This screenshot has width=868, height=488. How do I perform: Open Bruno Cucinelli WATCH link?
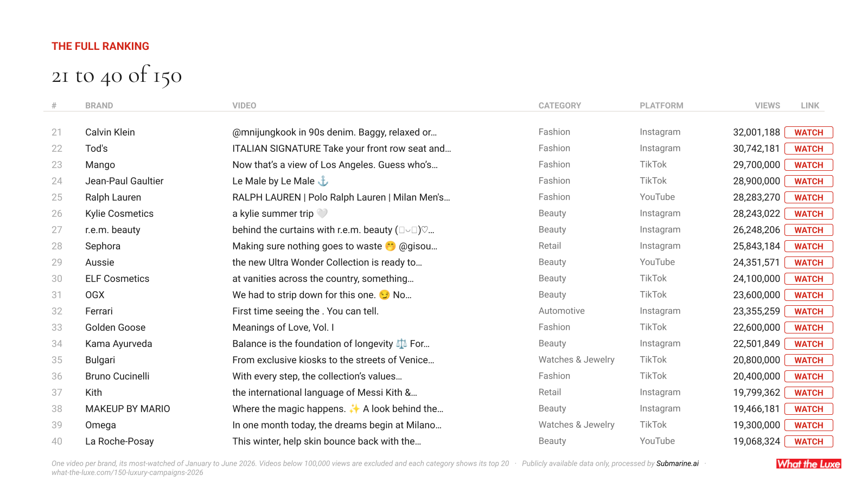tap(808, 376)
